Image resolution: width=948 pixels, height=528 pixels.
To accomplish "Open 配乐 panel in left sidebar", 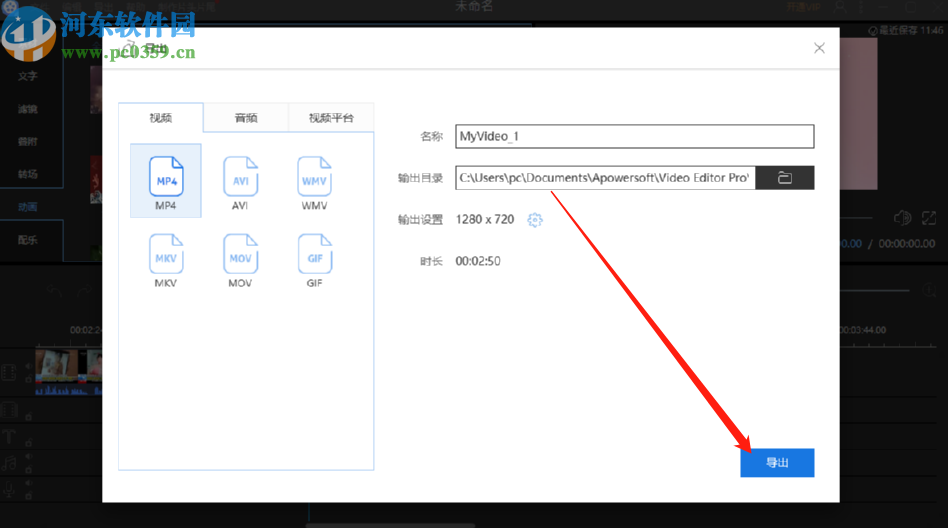I will (x=28, y=240).
